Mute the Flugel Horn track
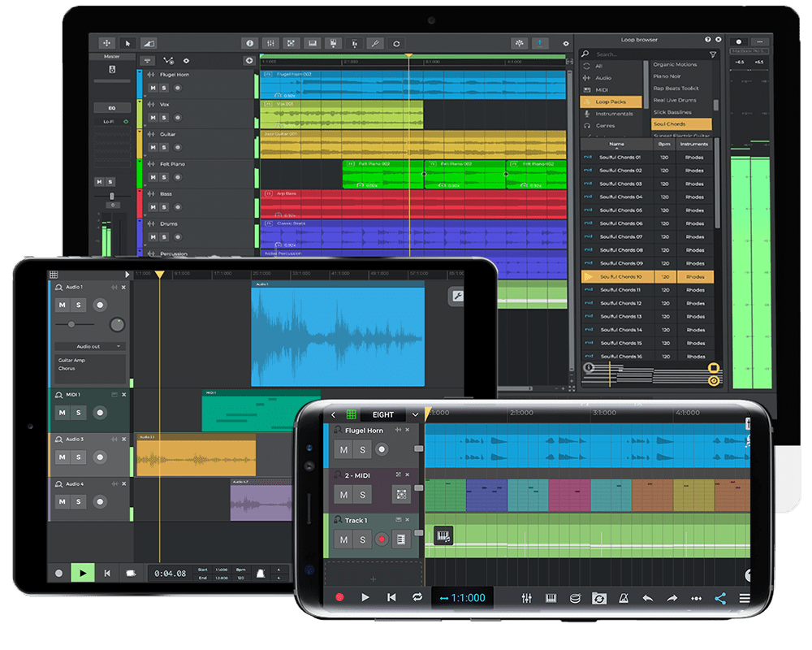 [153, 88]
